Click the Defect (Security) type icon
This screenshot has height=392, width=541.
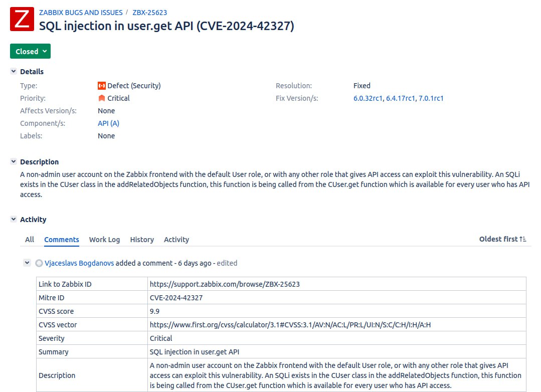102,86
